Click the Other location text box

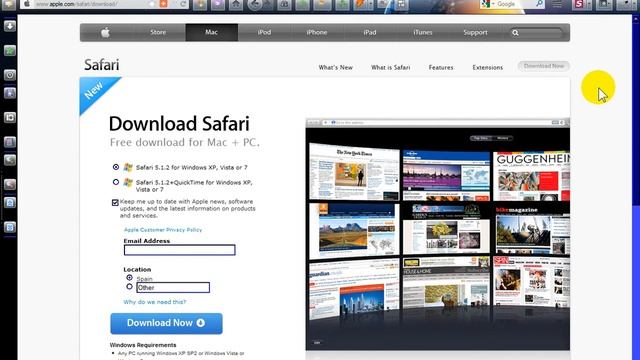pyautogui.click(x=173, y=287)
